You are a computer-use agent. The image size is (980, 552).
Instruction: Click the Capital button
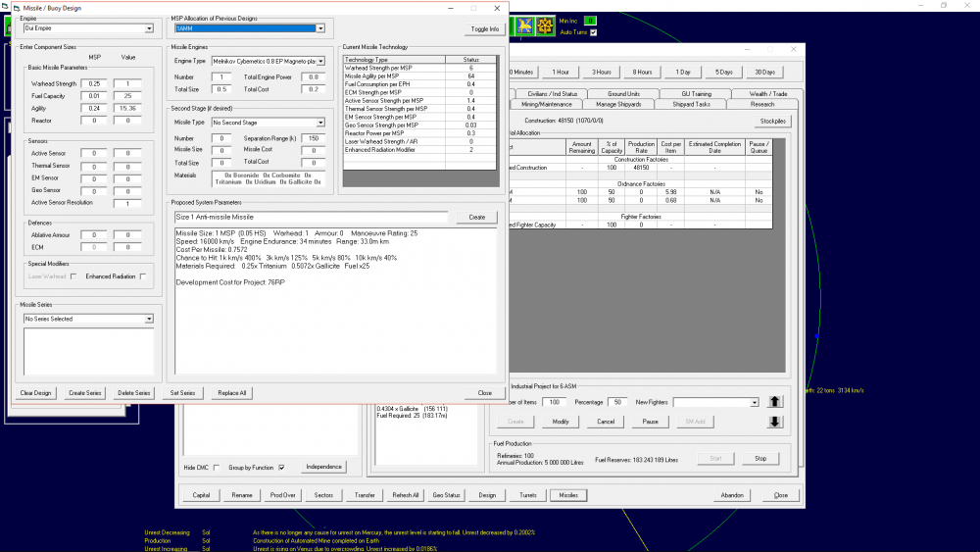point(201,495)
